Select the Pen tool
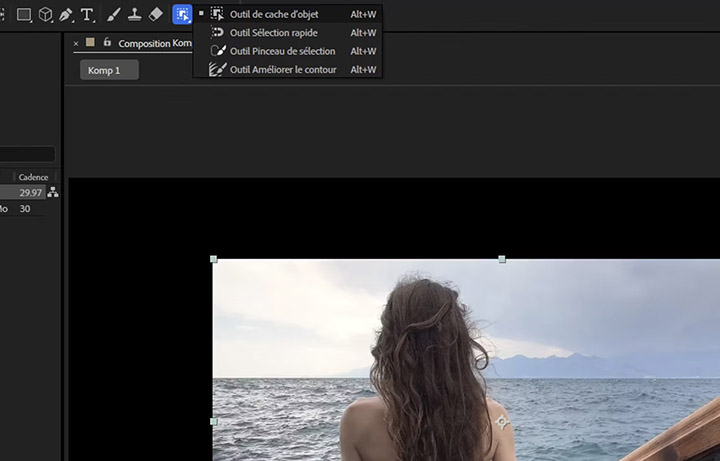Viewport: 720px width, 461px height. 66,15
